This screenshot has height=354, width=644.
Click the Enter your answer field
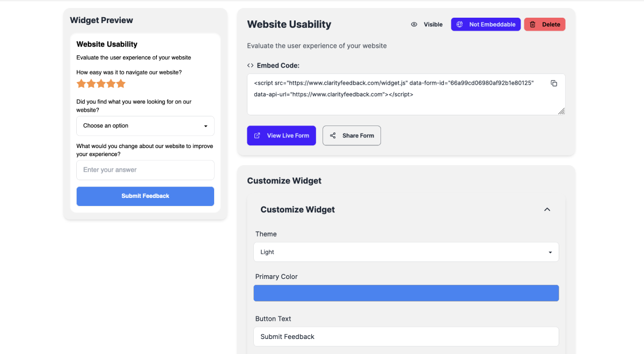click(145, 170)
